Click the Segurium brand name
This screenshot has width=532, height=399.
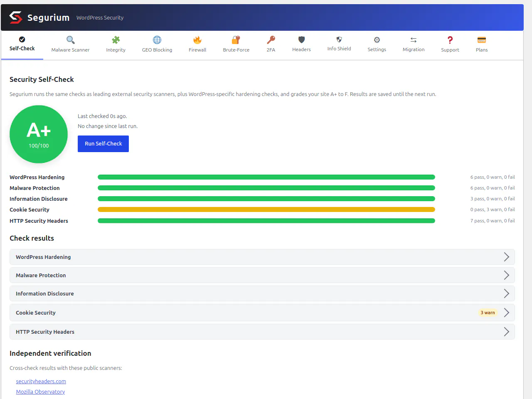48,17
